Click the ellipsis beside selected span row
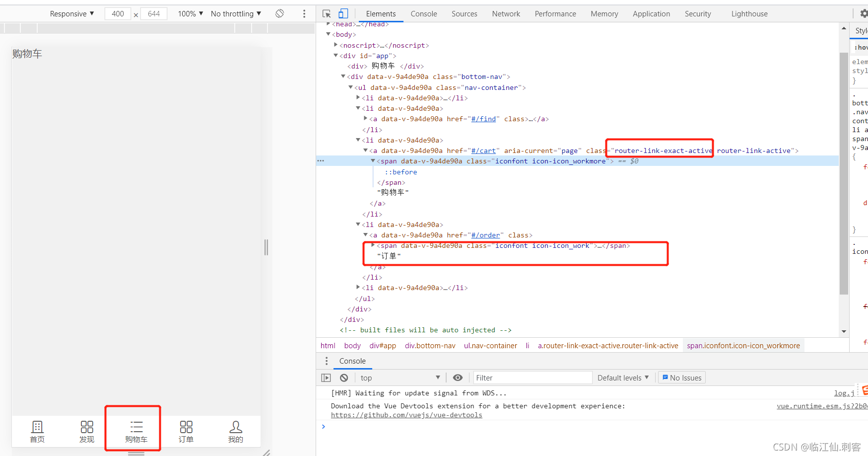 (x=321, y=161)
